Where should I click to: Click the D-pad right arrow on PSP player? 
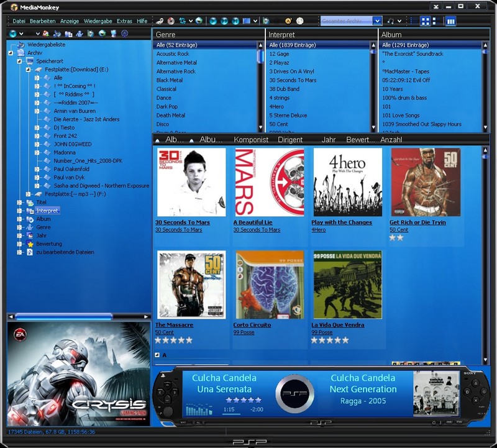tap(174, 392)
